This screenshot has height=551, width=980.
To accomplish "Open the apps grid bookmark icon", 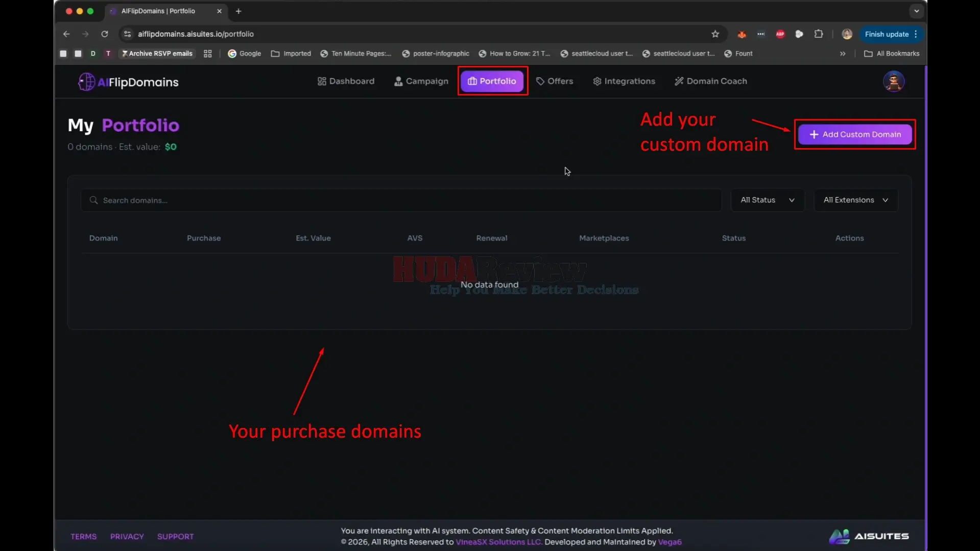I will [x=208, y=54].
